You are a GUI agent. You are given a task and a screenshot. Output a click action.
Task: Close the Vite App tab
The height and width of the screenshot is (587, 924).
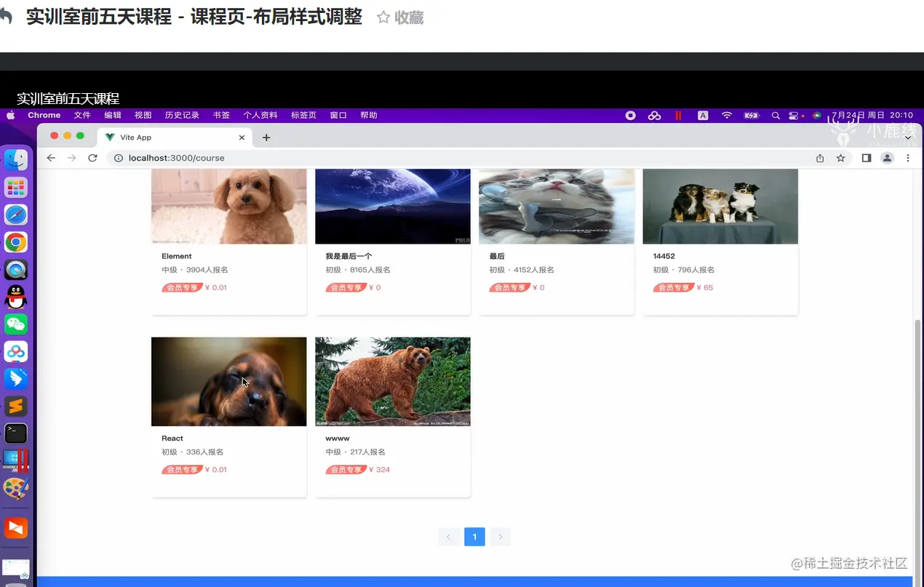point(242,137)
